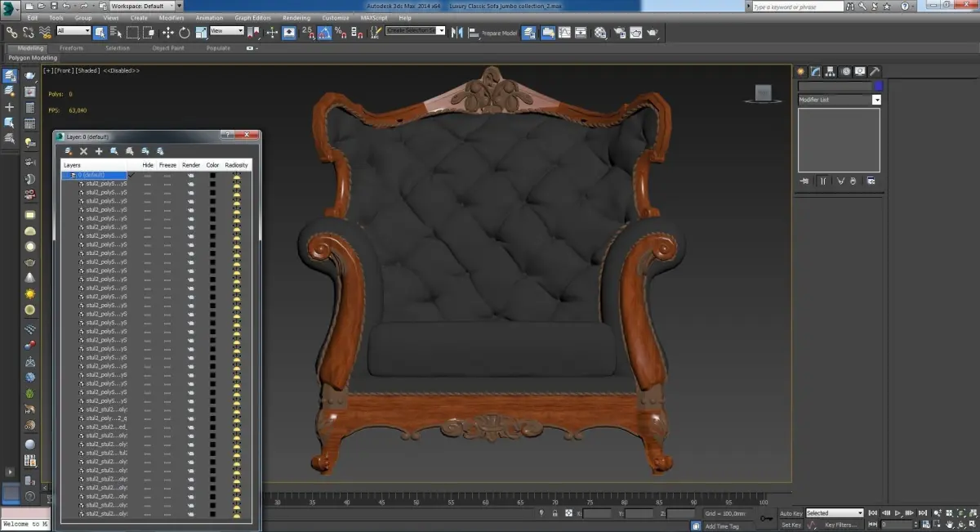Click the Render Production teapot icon

point(653,33)
